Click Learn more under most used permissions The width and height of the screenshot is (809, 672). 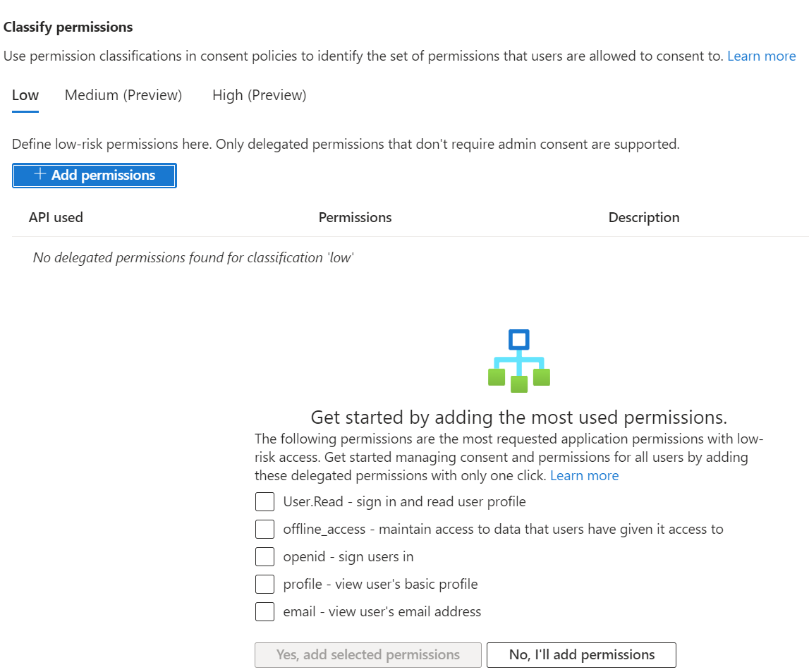pos(584,475)
